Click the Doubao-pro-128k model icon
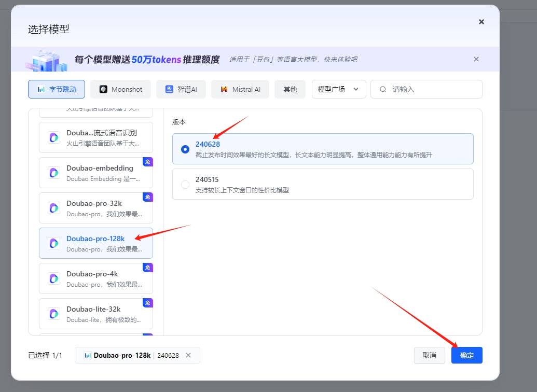Viewport: 537px width, 392px height. [54, 243]
